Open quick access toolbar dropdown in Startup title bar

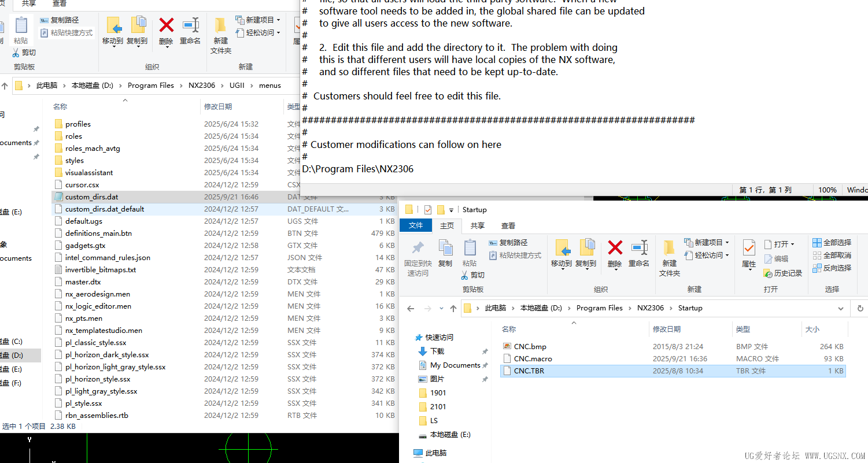click(x=452, y=210)
